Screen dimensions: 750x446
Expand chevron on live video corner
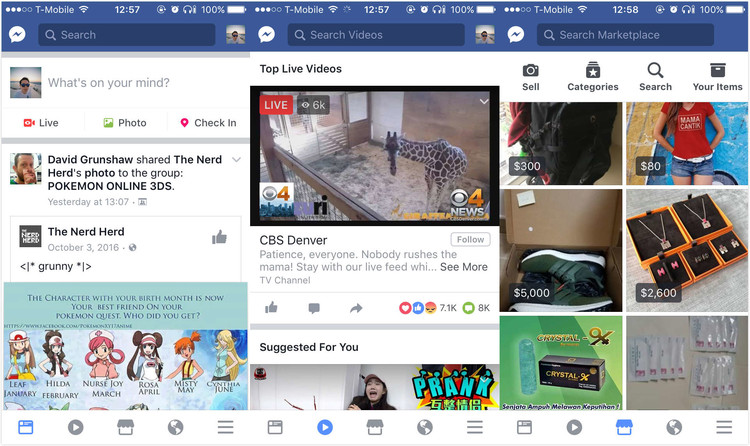point(484,101)
